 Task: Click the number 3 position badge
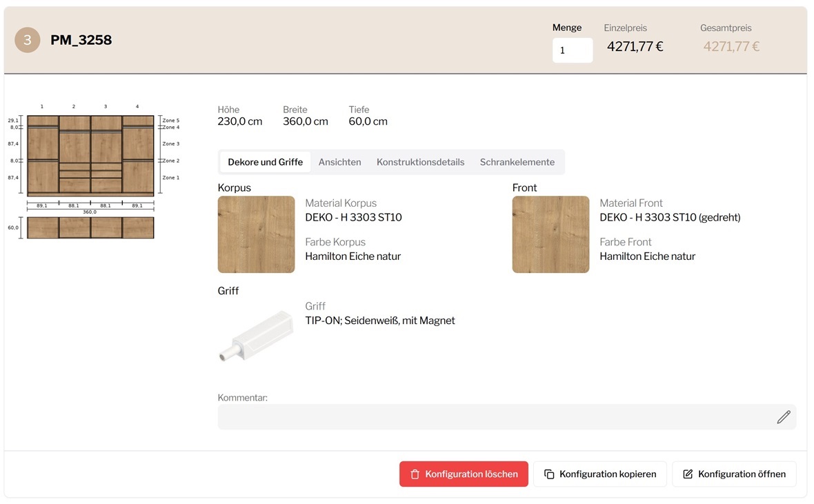[28, 40]
